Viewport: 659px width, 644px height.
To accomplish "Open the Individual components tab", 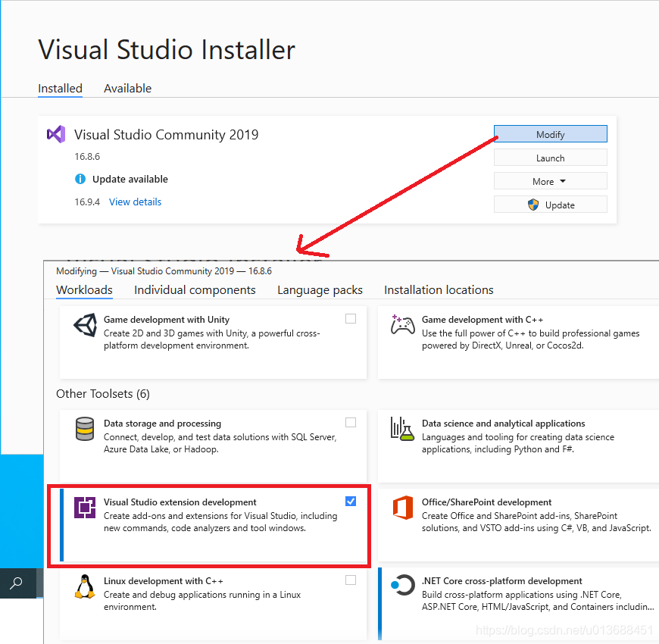I will pyautogui.click(x=195, y=290).
